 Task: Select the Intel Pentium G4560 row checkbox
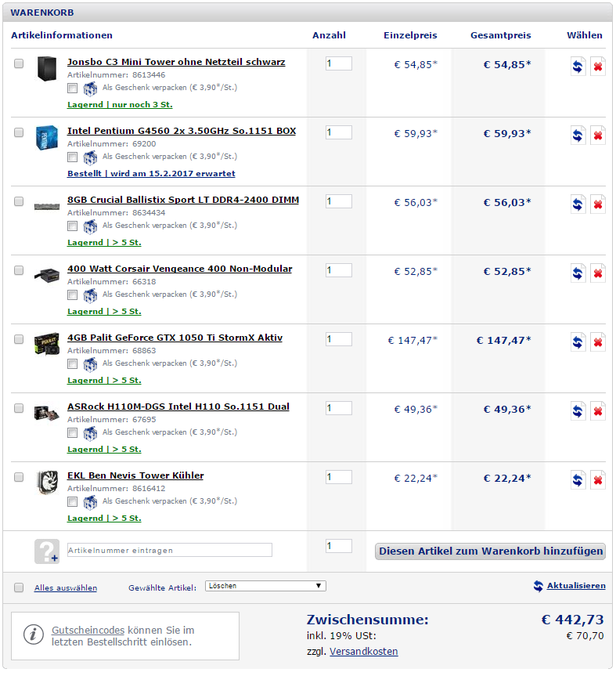[19, 132]
